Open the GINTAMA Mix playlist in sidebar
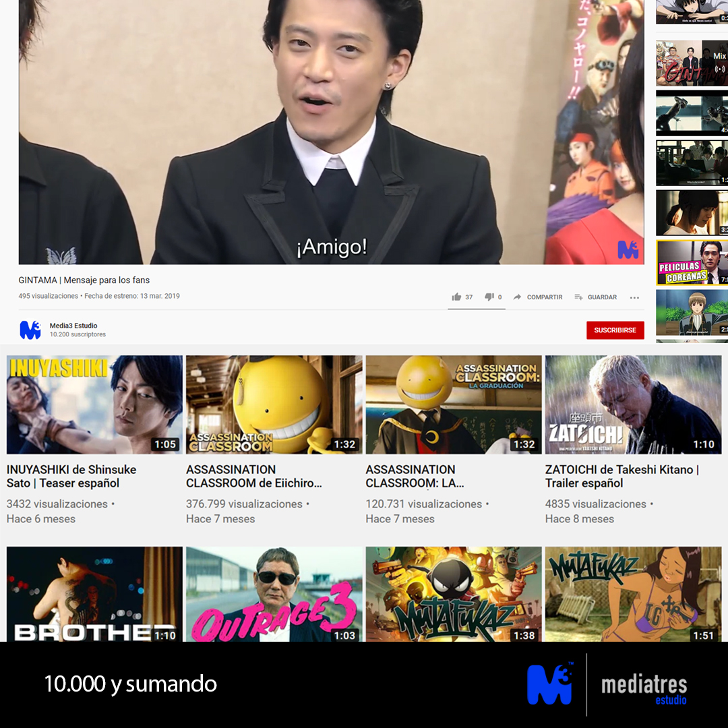728x728 pixels. (692, 63)
